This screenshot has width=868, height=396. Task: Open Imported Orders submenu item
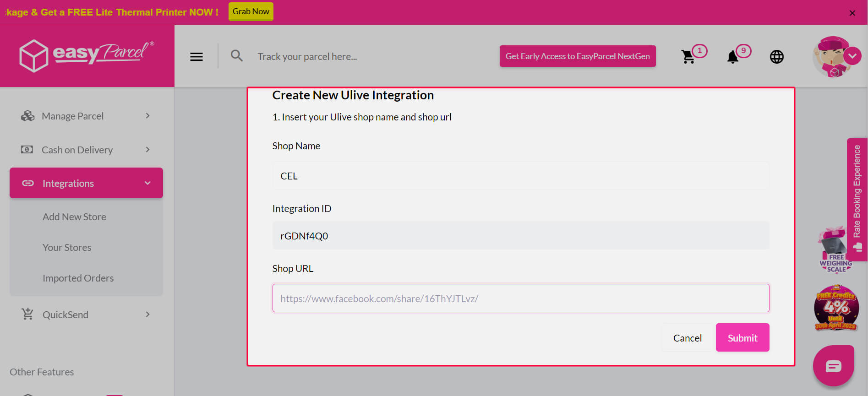(x=78, y=278)
